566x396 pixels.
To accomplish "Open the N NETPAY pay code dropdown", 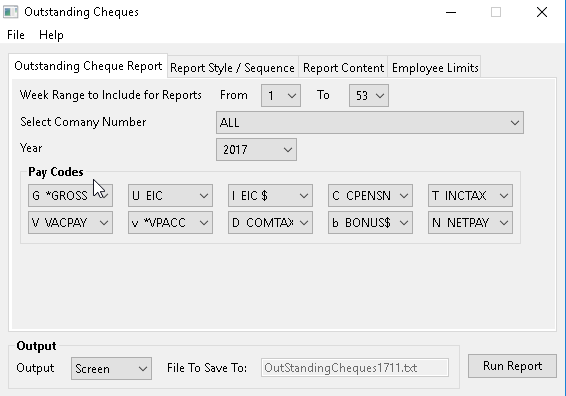I will click(470, 223).
